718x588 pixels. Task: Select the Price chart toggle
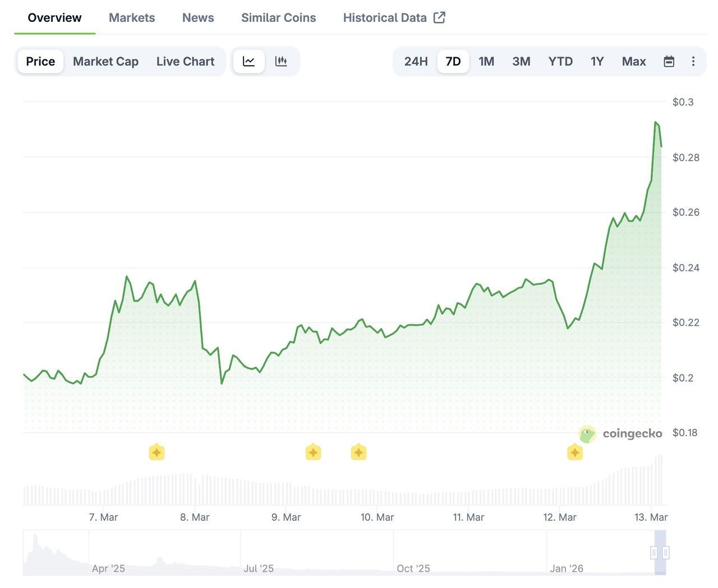(40, 61)
